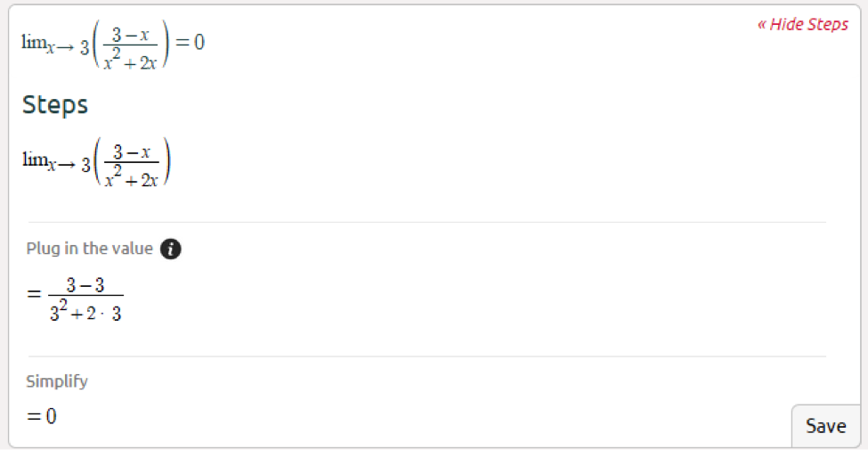Click the lim symbol below the Steps heading

33,160
